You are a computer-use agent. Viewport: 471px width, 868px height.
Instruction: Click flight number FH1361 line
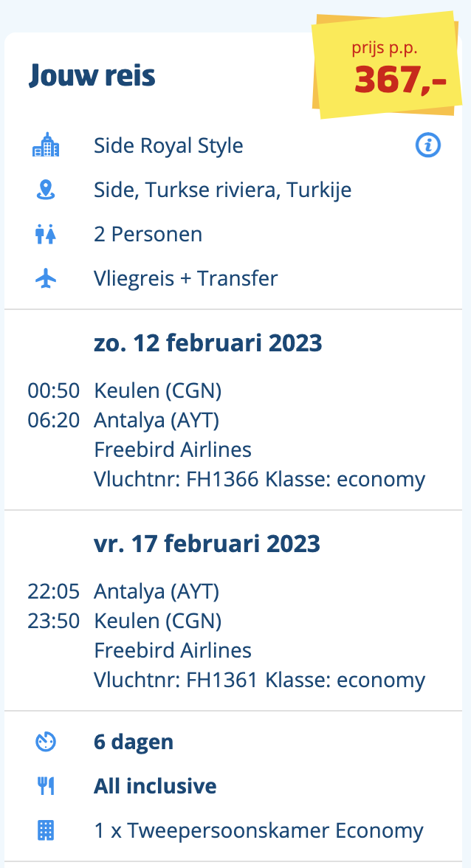[x=260, y=680]
